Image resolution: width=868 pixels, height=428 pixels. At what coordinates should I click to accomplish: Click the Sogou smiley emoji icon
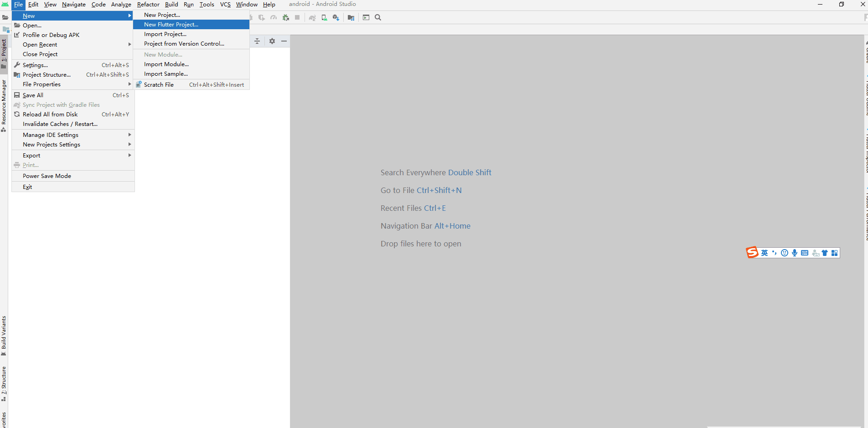tap(785, 253)
